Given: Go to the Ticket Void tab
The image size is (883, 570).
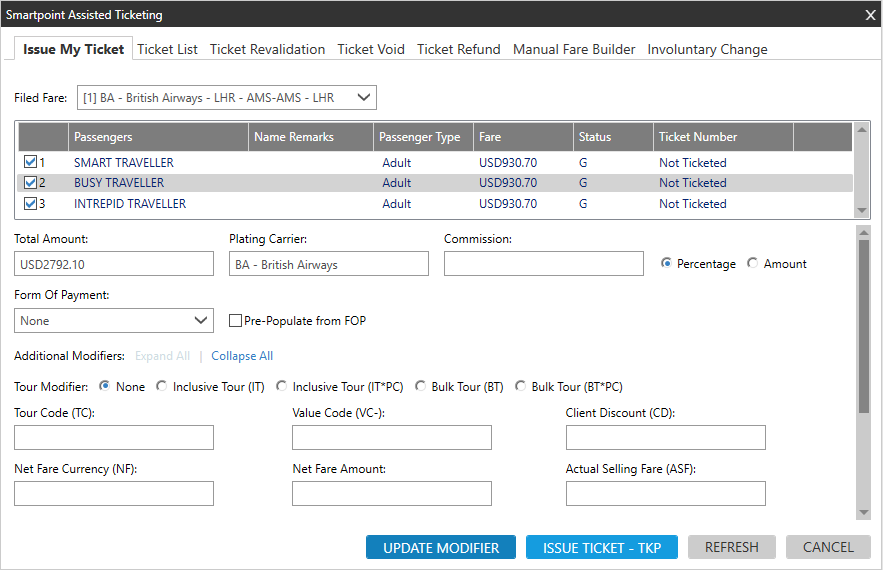Looking at the screenshot, I should (x=371, y=49).
